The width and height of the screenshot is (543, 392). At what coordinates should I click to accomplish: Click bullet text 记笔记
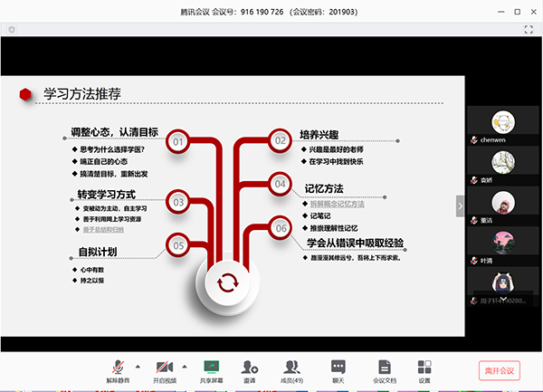[320, 215]
